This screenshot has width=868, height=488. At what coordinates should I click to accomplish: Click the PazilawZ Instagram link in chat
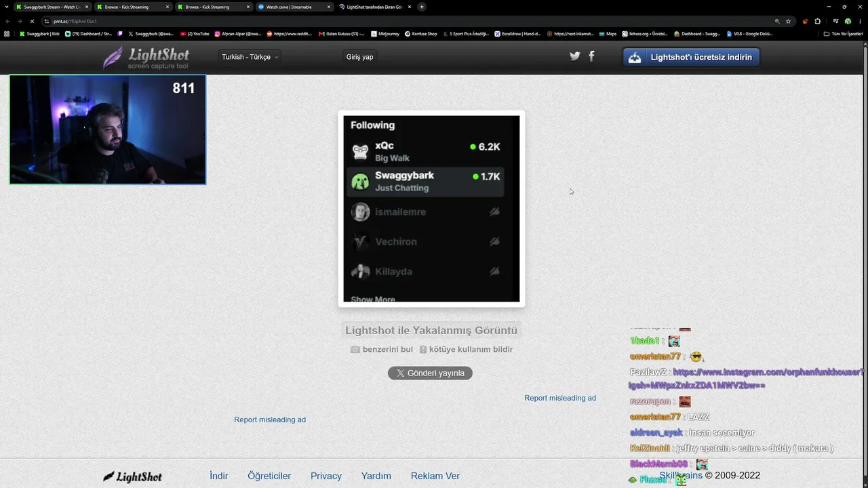tap(746, 379)
